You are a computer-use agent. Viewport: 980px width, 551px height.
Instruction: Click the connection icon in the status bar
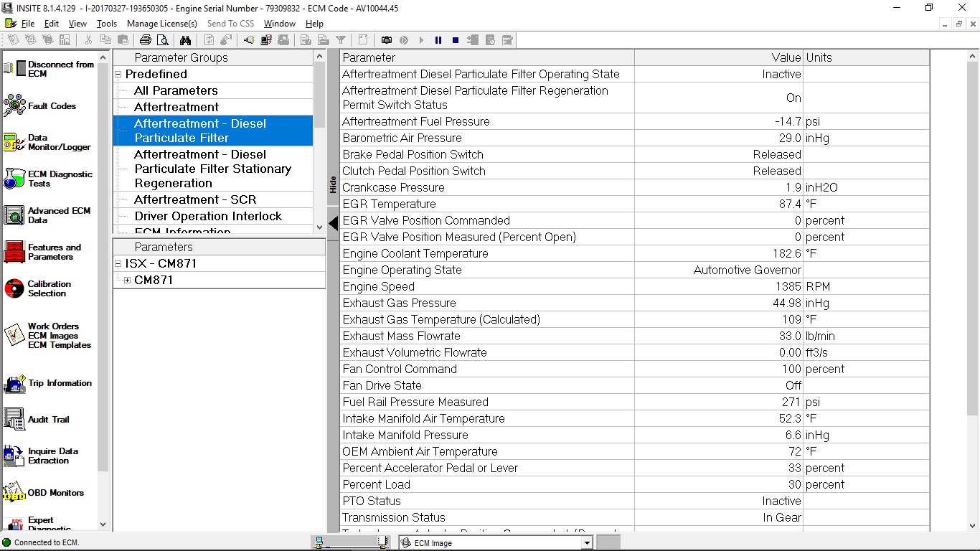coord(6,542)
